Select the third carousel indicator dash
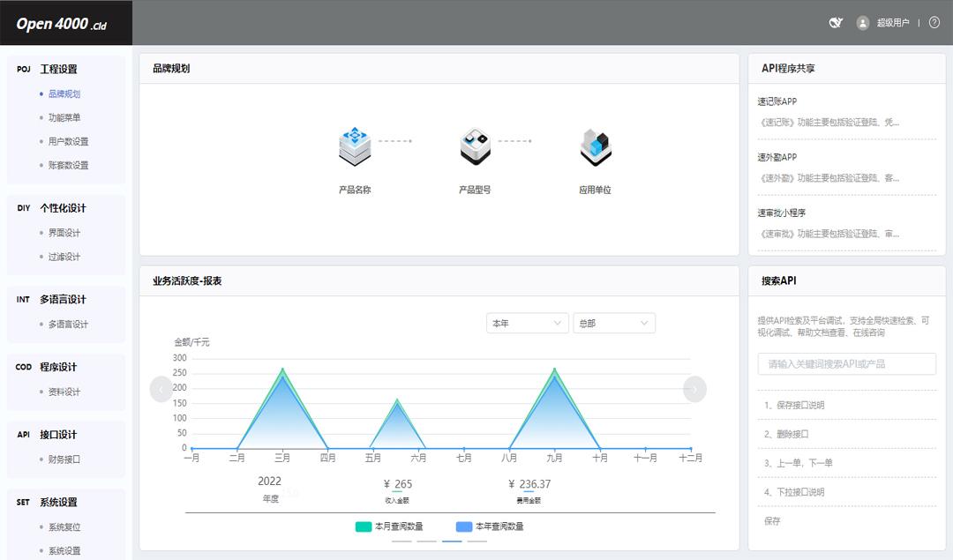This screenshot has width=953, height=560. (452, 541)
